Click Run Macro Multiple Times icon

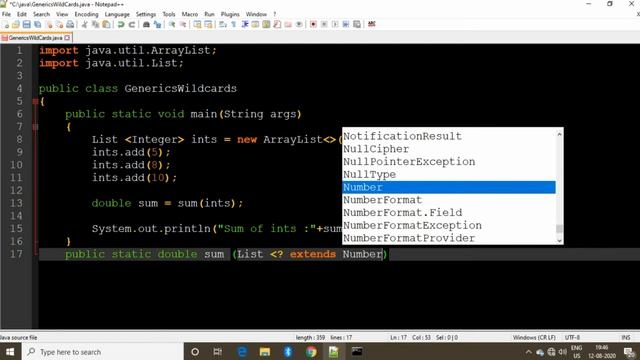click(x=346, y=24)
